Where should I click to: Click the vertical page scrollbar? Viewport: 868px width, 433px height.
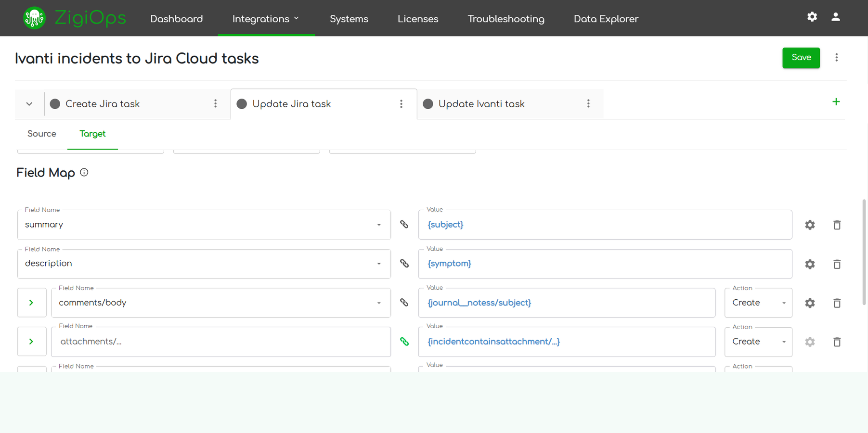pyautogui.click(x=864, y=252)
